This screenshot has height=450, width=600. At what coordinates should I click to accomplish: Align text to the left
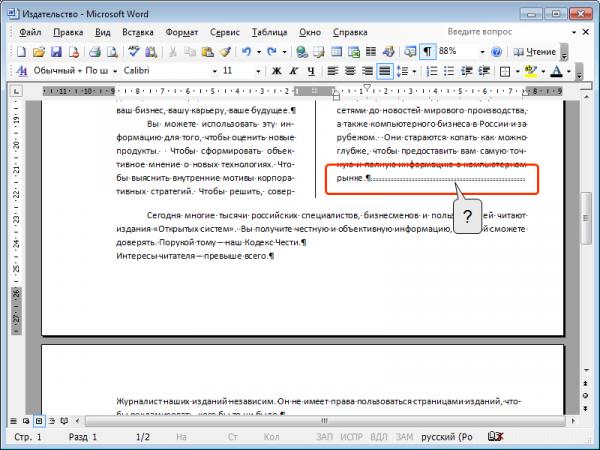333,71
